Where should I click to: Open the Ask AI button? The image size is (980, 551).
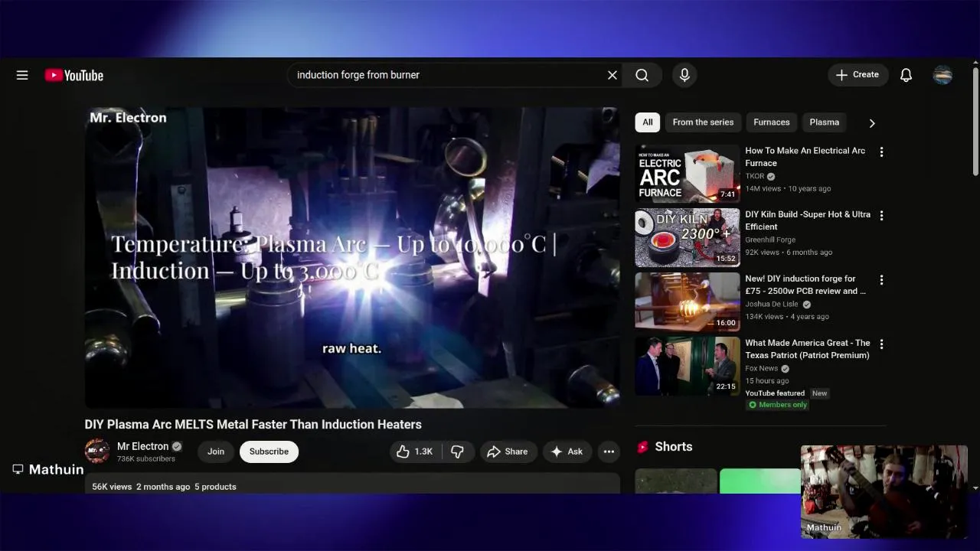[x=567, y=452]
